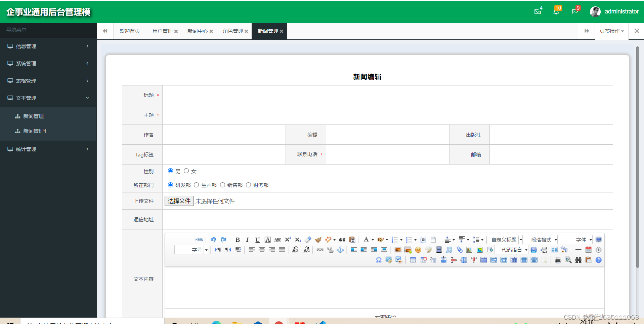Select 财务部 department radio

coord(248,185)
